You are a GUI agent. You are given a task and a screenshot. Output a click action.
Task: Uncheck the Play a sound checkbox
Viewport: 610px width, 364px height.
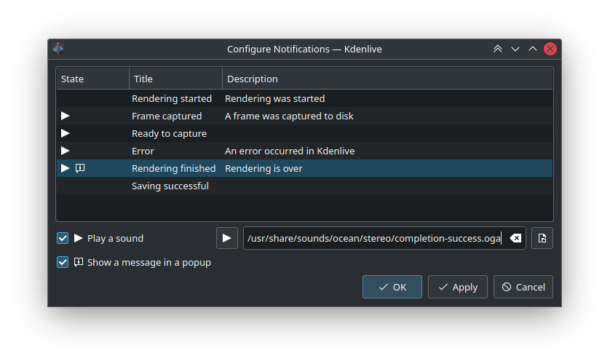pos(63,238)
